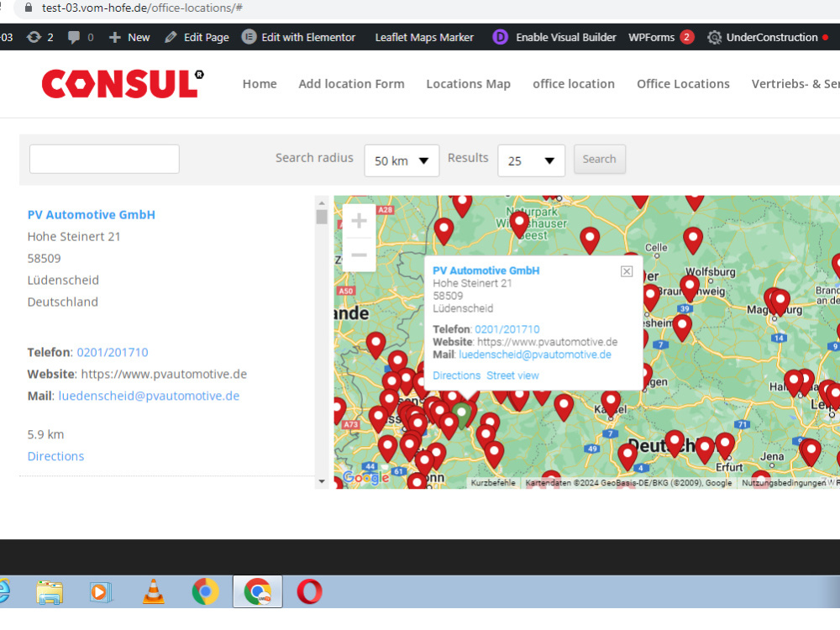Click the red marker near Kassel
Image resolution: width=840 pixels, height=630 pixels.
(611, 403)
